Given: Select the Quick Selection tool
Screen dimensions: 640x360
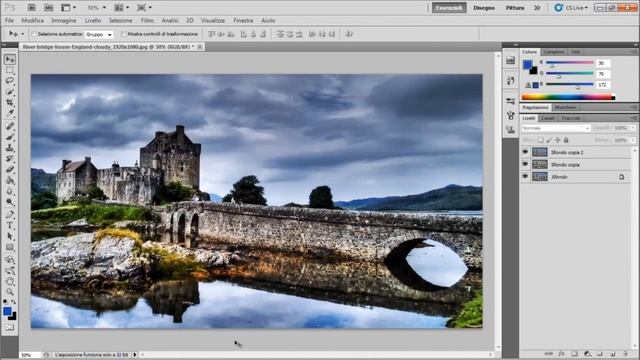Looking at the screenshot, I should pyautogui.click(x=10, y=91).
